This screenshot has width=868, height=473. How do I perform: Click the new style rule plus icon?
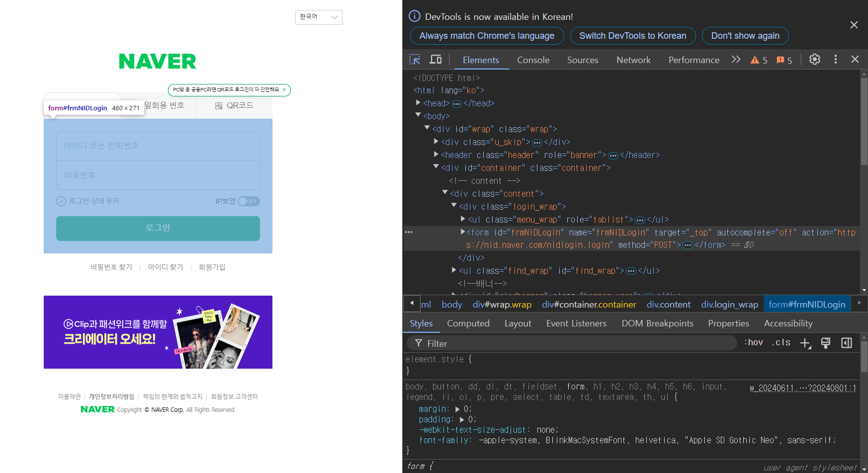point(805,343)
